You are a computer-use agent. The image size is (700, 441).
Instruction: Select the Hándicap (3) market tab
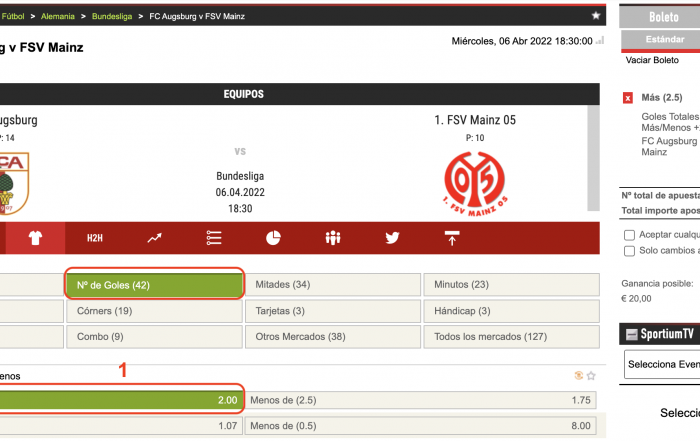(x=512, y=311)
